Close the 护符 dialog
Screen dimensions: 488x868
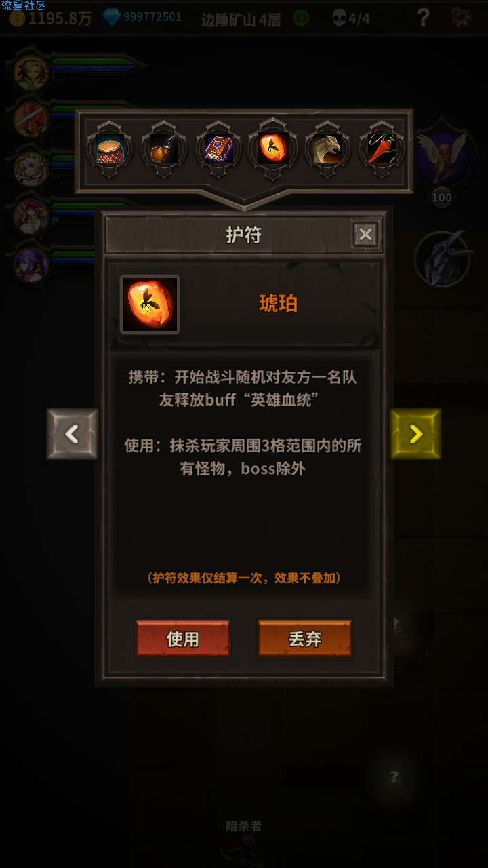point(365,235)
